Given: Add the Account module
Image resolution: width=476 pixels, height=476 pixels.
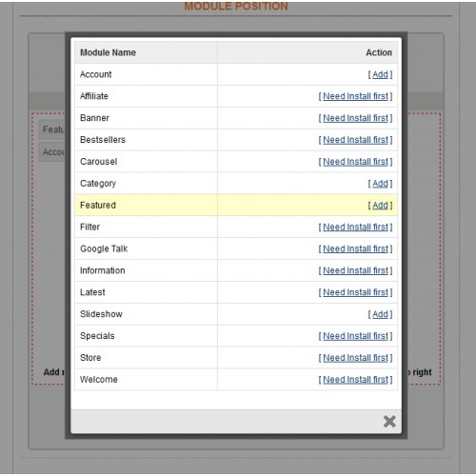Looking at the screenshot, I should 380,74.
